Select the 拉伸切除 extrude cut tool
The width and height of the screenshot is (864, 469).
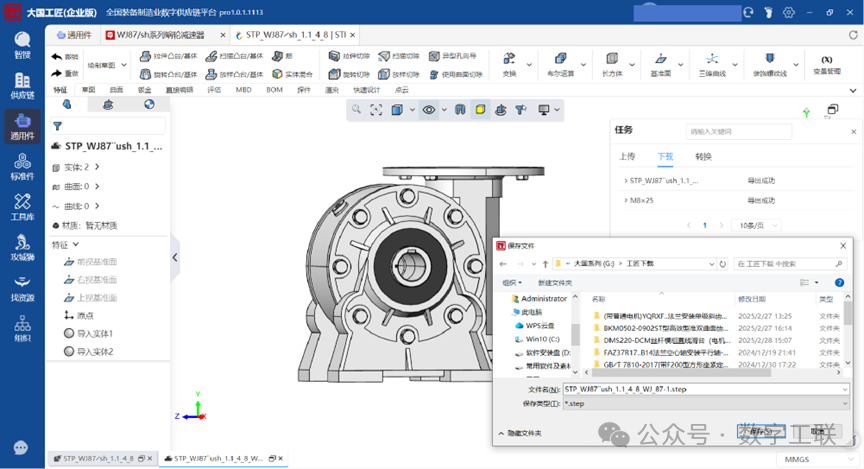pos(349,56)
